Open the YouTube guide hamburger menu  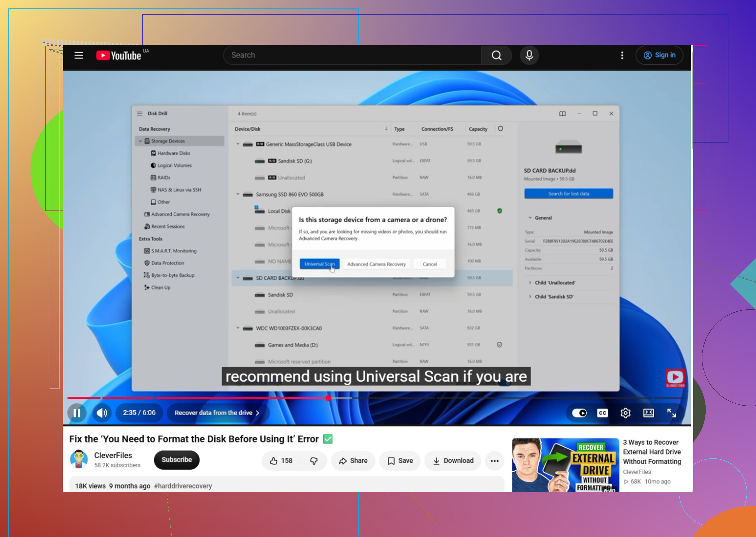[79, 55]
